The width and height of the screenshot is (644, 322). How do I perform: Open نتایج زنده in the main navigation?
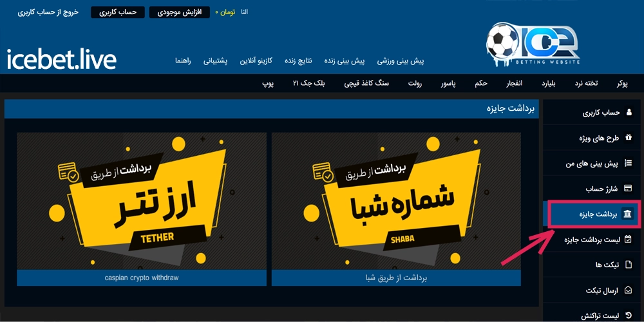tap(299, 62)
